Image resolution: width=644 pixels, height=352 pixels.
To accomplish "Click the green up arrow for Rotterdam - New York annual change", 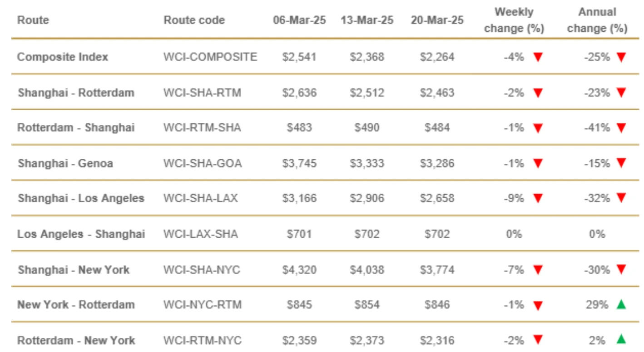I will tap(621, 339).
